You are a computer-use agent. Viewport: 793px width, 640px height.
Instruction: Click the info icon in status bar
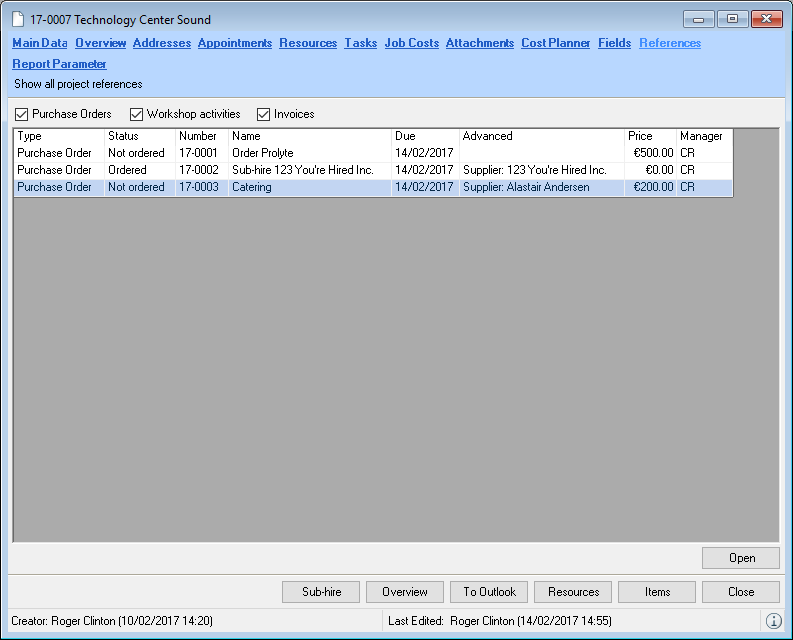tap(774, 621)
